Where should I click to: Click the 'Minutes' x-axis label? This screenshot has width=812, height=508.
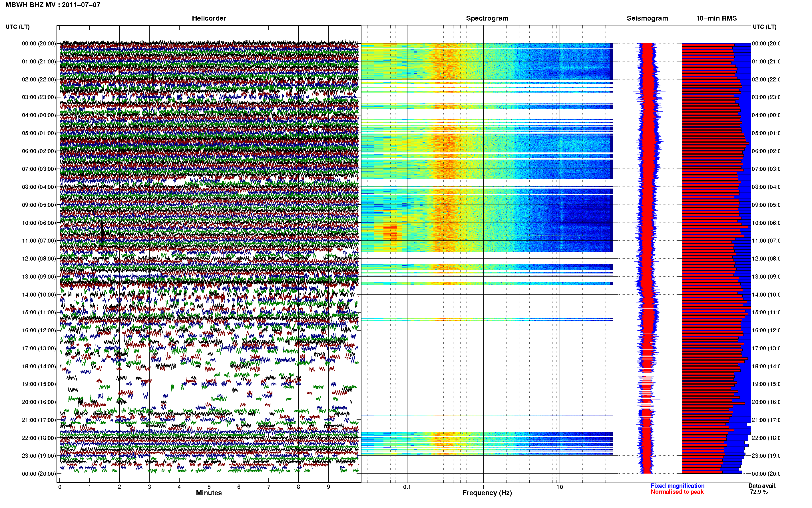(x=209, y=493)
